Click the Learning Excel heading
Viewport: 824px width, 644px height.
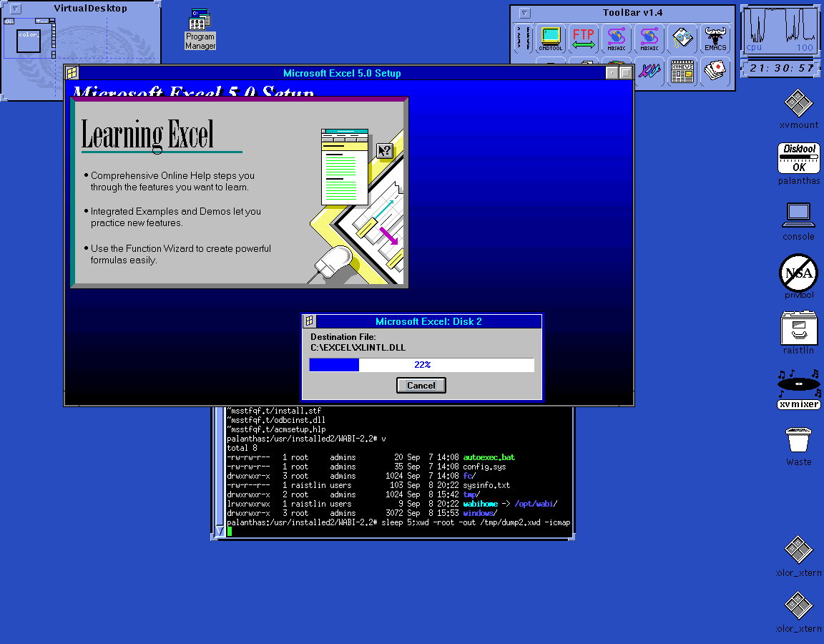[147, 135]
